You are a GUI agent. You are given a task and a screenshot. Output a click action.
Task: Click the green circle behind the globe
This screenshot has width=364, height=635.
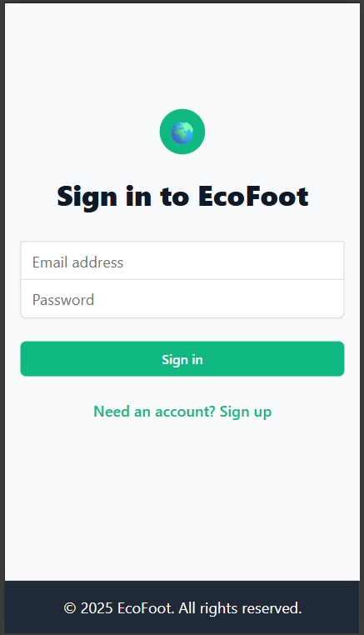click(182, 132)
